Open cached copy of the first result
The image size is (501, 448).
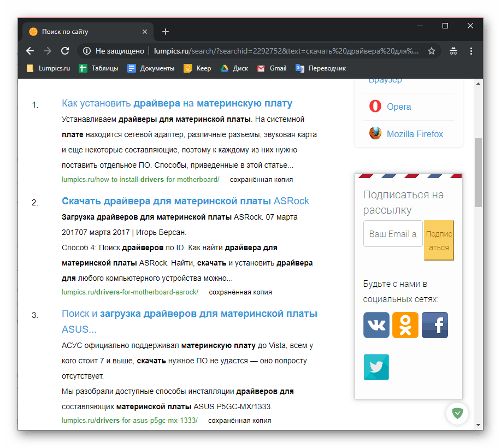[261, 180]
